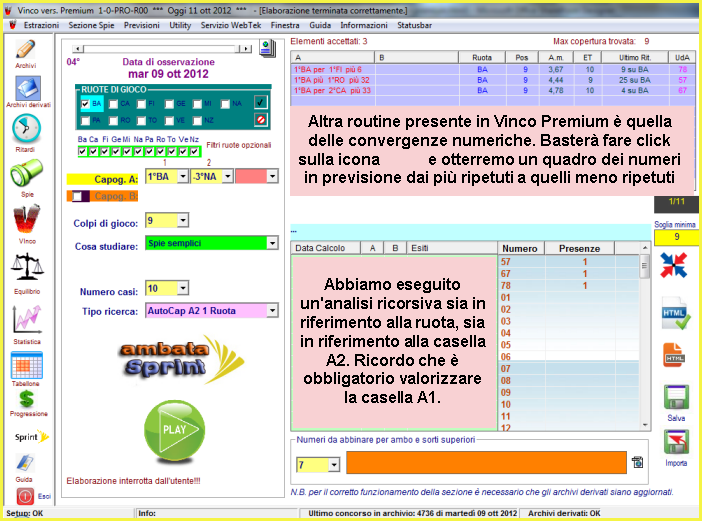Click the orange HTML document icon

coord(674,355)
